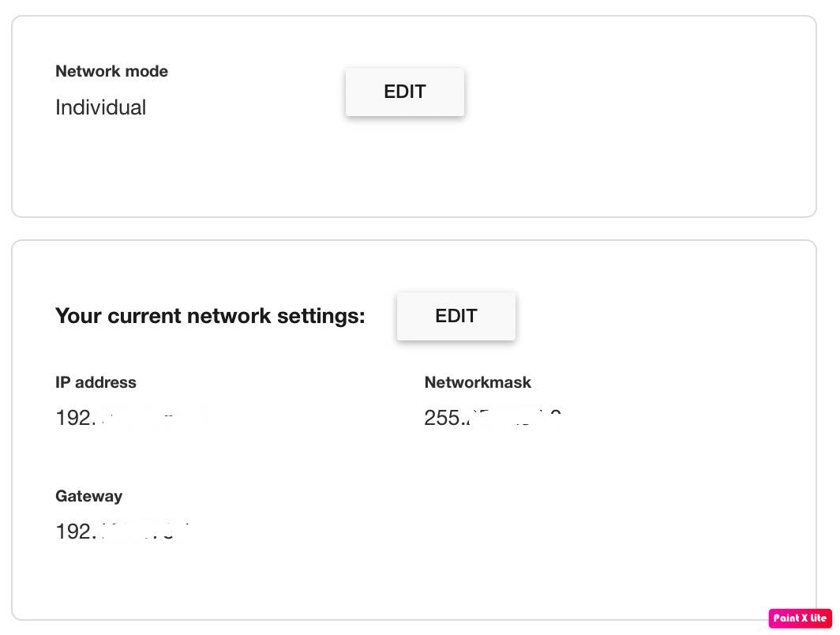Click the '192.' prefix of IP address
The height and width of the screenshot is (635, 840).
pos(76,418)
